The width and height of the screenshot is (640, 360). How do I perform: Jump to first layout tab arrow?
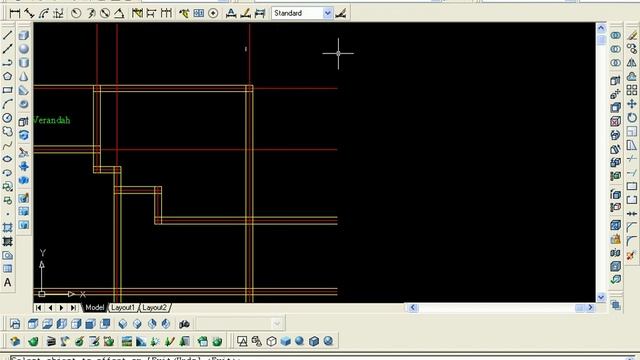tap(39, 308)
